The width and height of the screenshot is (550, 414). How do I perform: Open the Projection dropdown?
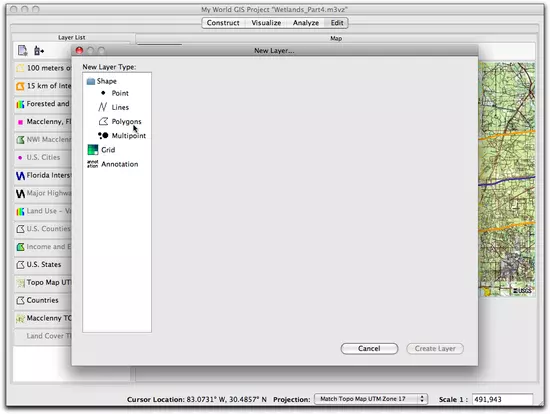click(x=371, y=399)
